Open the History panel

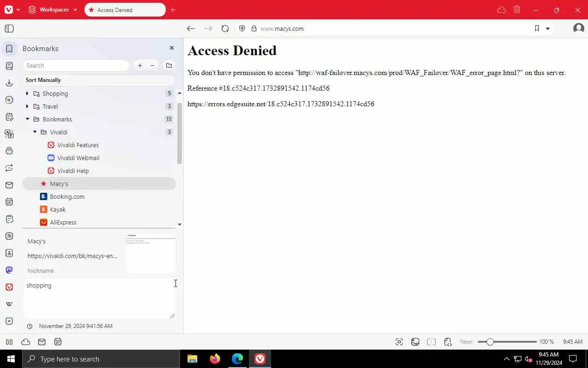click(x=9, y=100)
